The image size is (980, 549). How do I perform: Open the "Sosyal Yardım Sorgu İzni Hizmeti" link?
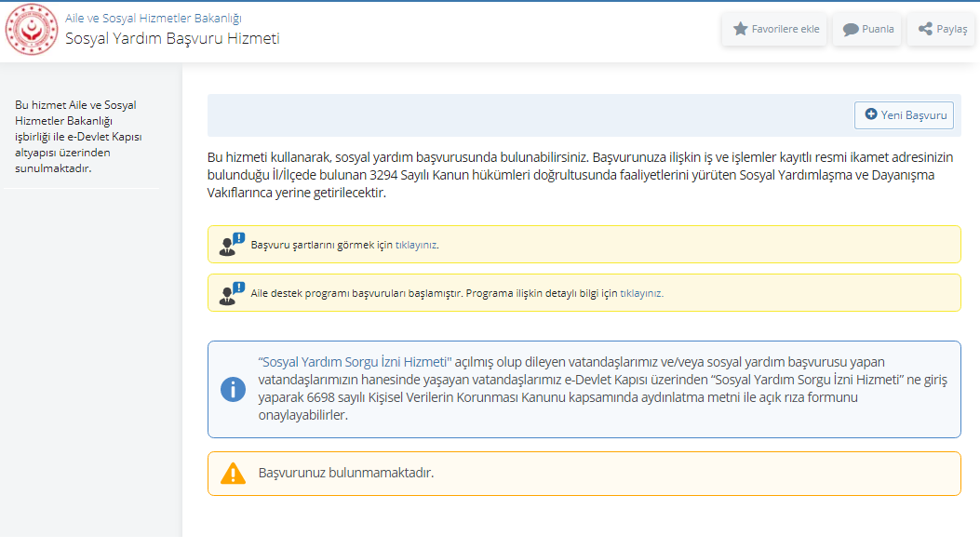click(x=354, y=362)
